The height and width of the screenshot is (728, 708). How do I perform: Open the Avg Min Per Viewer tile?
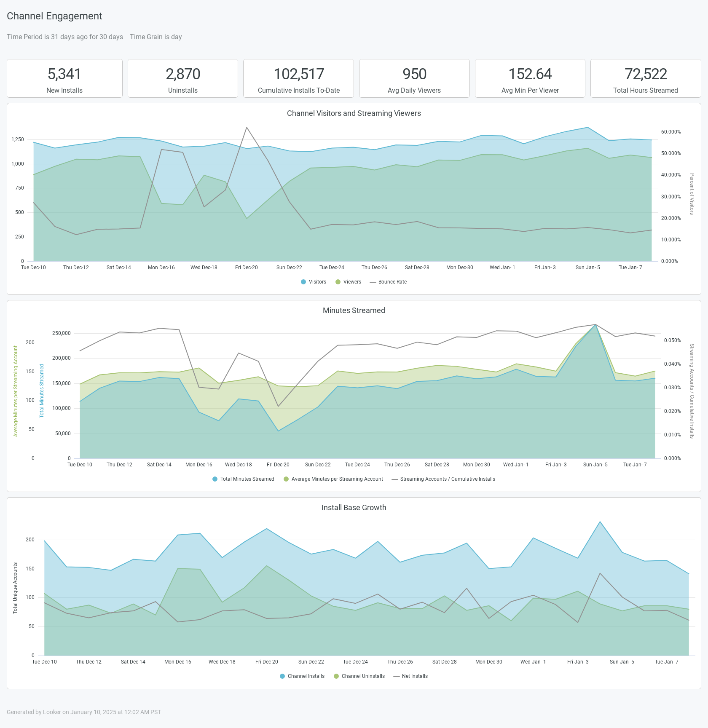click(x=530, y=78)
